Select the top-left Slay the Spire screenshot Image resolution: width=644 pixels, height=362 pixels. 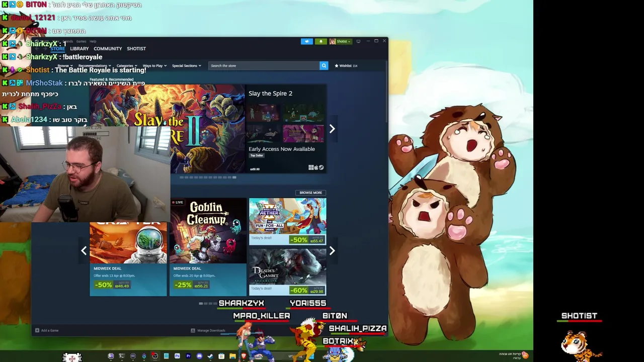pyautogui.click(x=264, y=113)
